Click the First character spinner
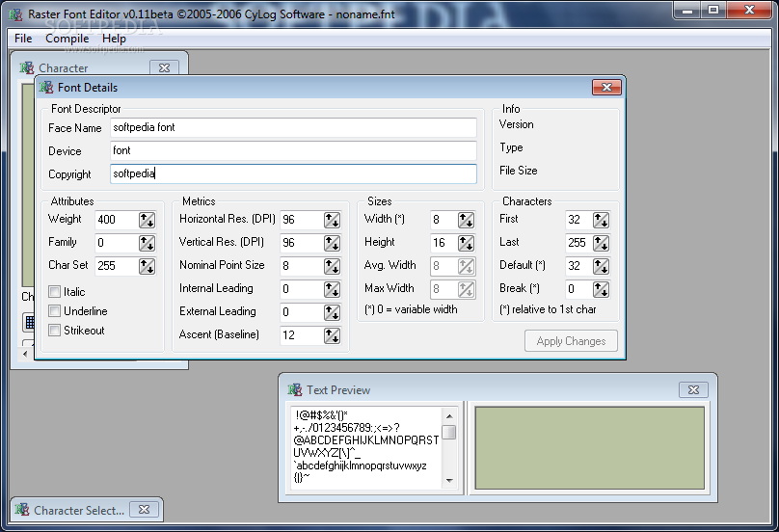 pos(602,220)
